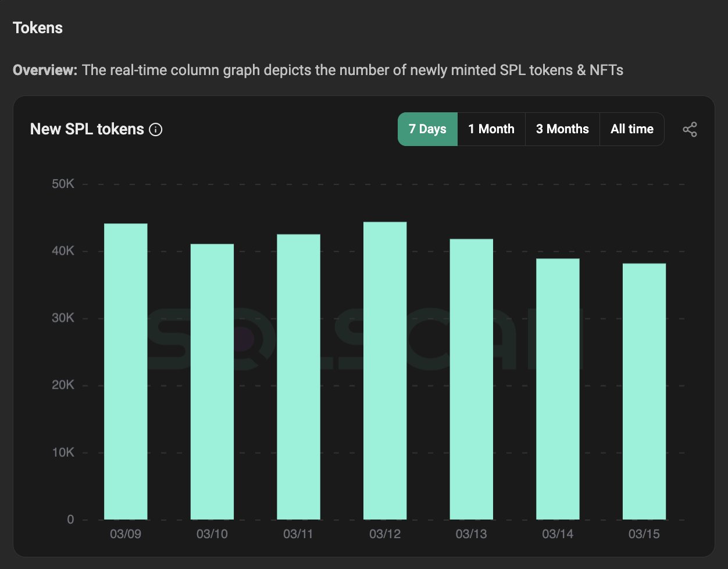Click the 50K y-axis label
This screenshot has width=728, height=569.
coord(63,184)
